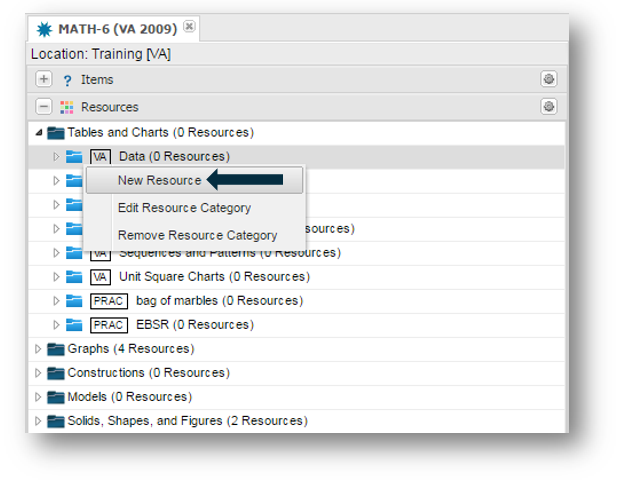The height and width of the screenshot is (487, 620).
Task: Click the Constructions folder icon
Action: 55,374
